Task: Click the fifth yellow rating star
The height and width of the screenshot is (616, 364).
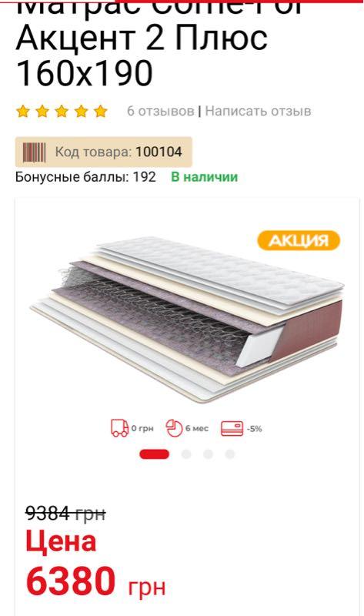Action: point(101,111)
